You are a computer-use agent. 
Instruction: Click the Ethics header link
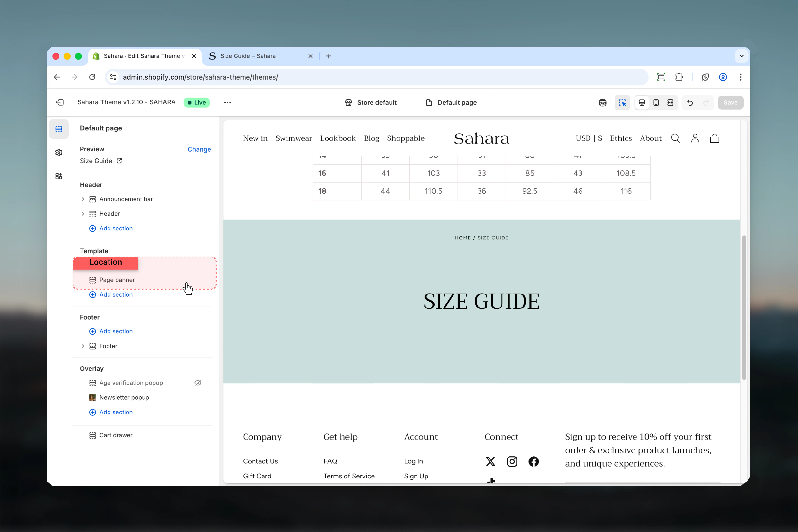click(621, 138)
